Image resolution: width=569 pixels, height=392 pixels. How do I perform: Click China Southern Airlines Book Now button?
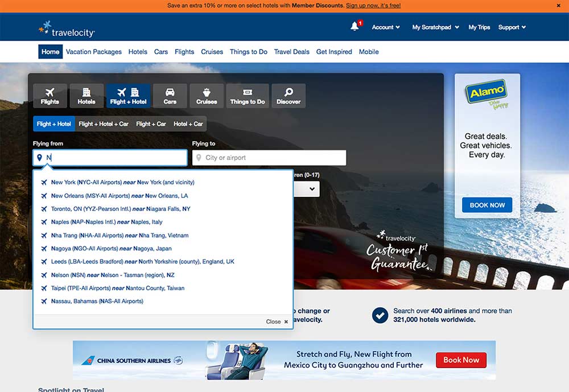(461, 360)
